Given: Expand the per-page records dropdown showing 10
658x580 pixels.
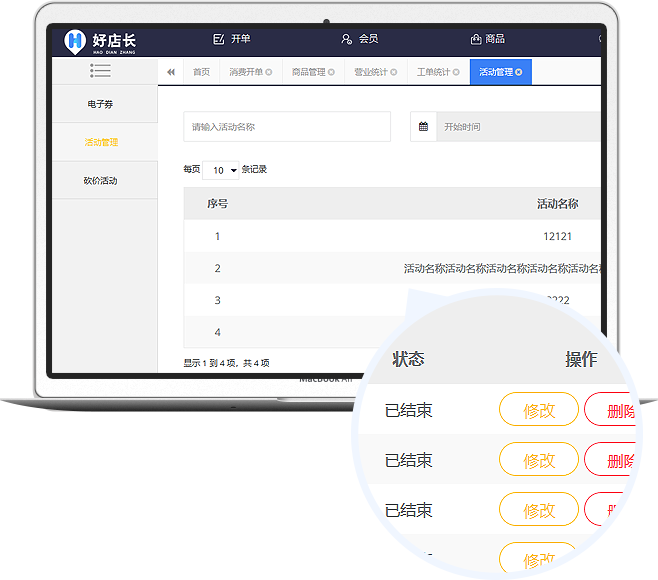Looking at the screenshot, I should point(221,170).
